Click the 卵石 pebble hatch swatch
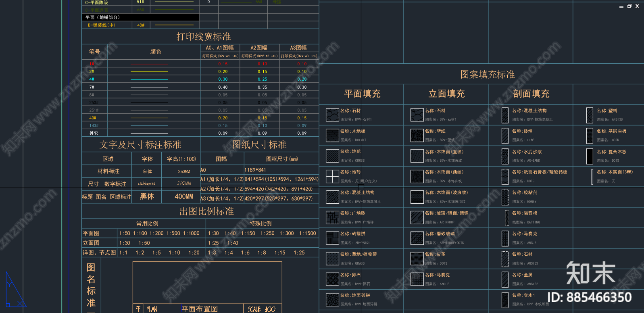 pos(332,280)
